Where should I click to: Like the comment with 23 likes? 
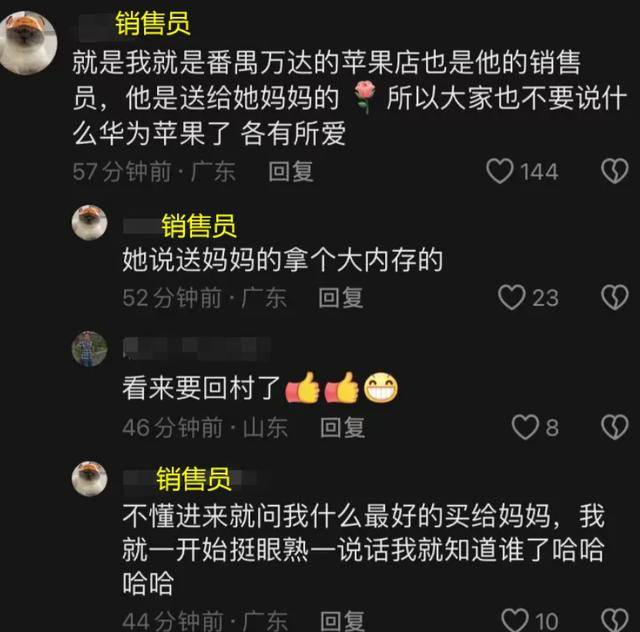pos(511,297)
